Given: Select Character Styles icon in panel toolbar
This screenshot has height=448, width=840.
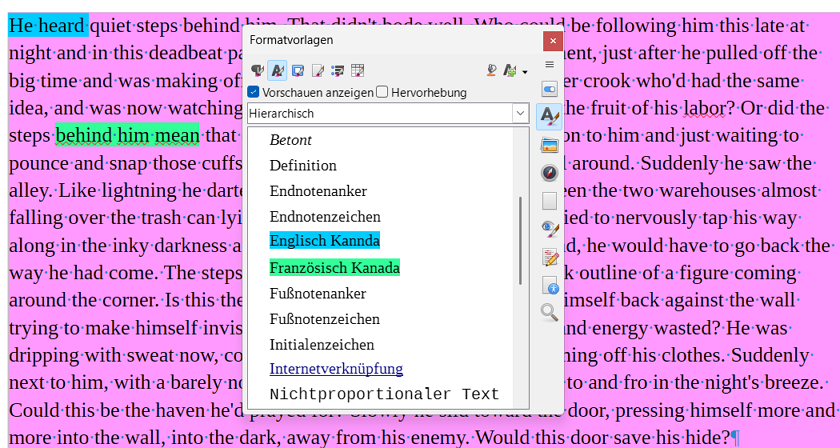Looking at the screenshot, I should pyautogui.click(x=277, y=70).
